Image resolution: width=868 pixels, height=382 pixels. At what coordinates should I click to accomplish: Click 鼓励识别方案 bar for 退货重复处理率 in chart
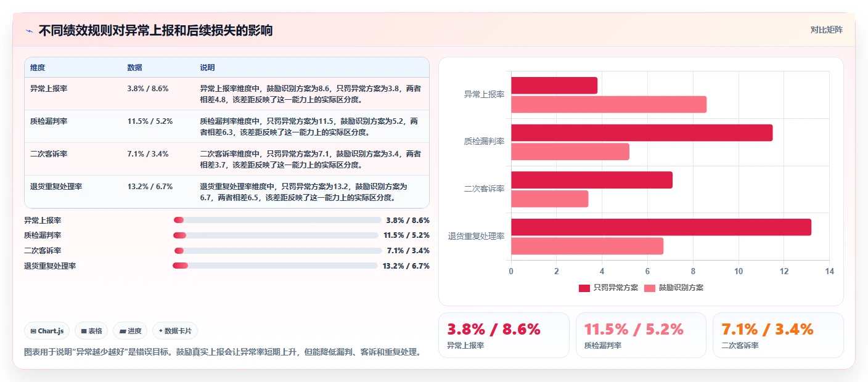pos(587,246)
